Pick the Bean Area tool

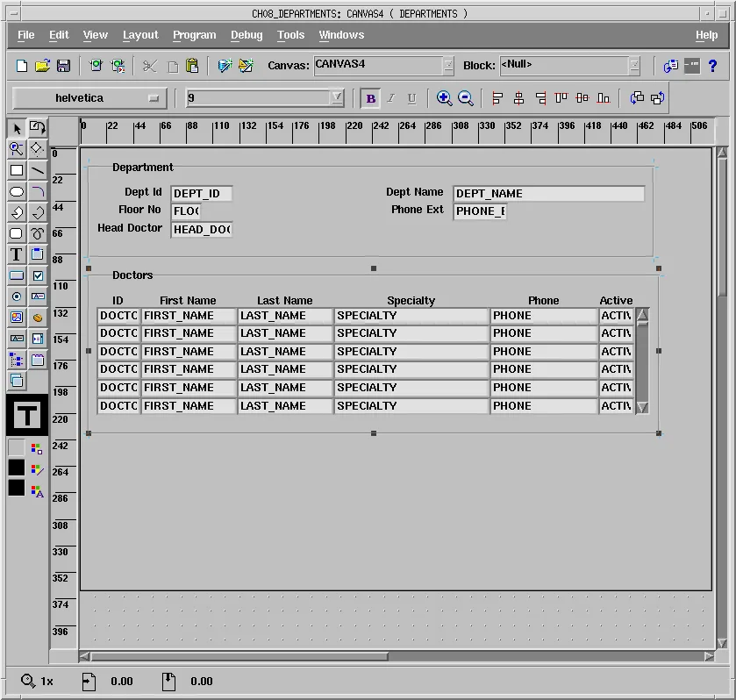[37, 318]
